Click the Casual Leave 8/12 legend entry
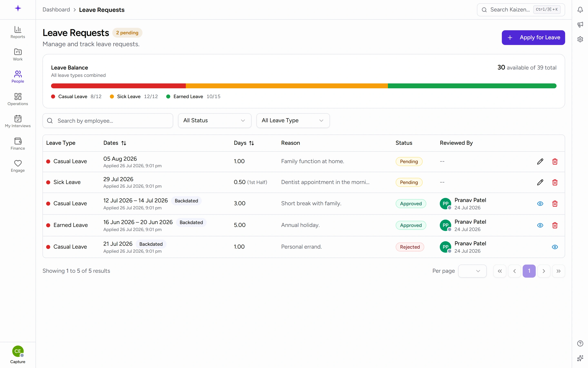588x368 pixels. pos(76,97)
